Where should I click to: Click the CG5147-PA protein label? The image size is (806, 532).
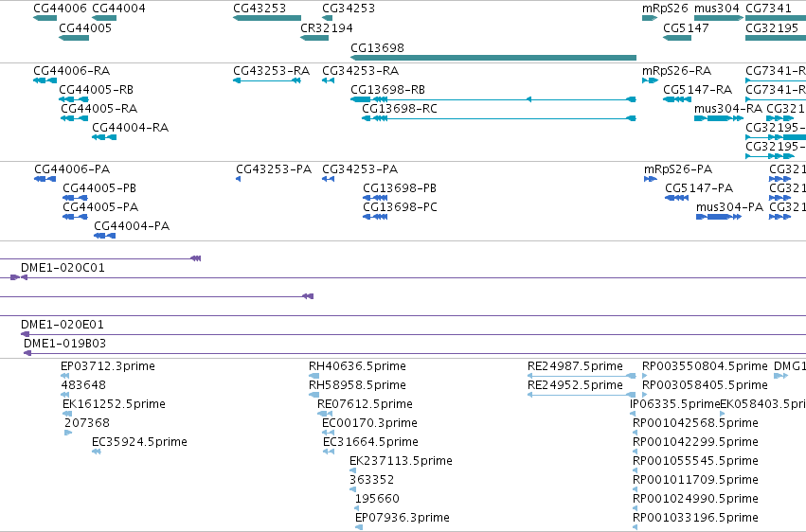(700, 188)
